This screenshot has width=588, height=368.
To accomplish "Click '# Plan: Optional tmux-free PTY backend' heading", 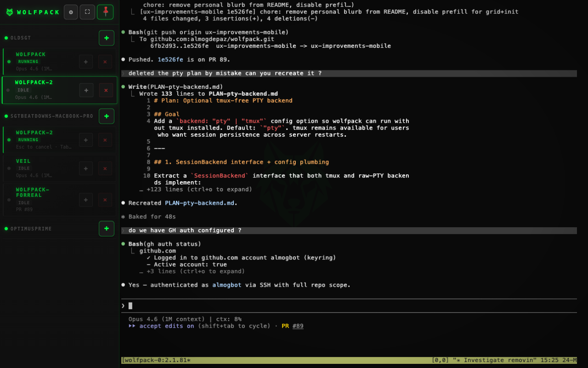I will [x=223, y=101].
